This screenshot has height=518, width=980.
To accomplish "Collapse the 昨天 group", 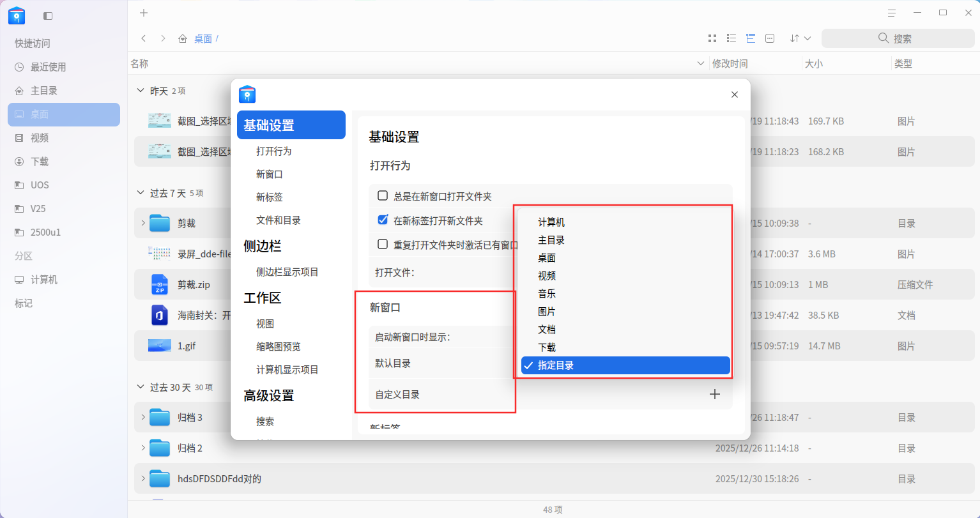I will pyautogui.click(x=141, y=91).
